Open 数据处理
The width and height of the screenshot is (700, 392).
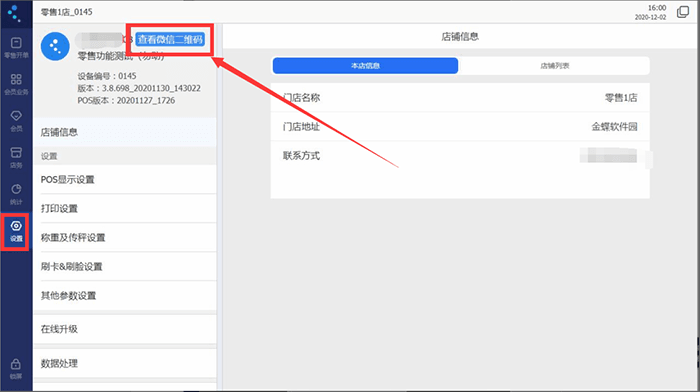pyautogui.click(x=125, y=363)
